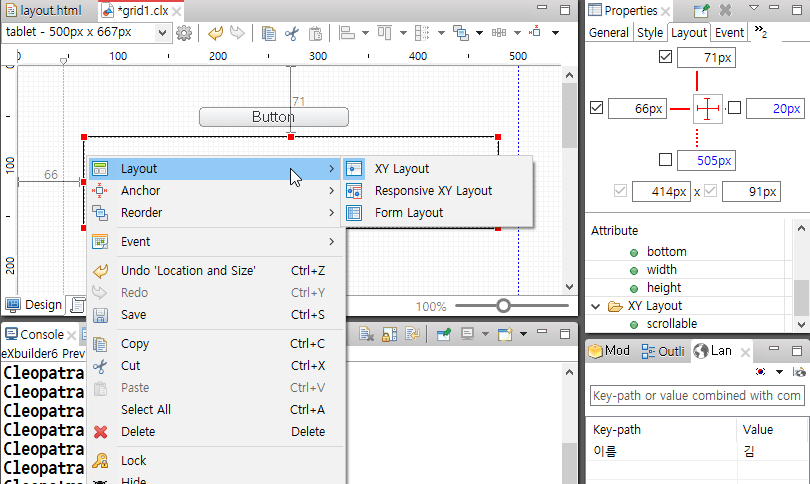Open the language flag dropdown arrow
Image resolution: width=810 pixels, height=484 pixels.
click(x=779, y=372)
